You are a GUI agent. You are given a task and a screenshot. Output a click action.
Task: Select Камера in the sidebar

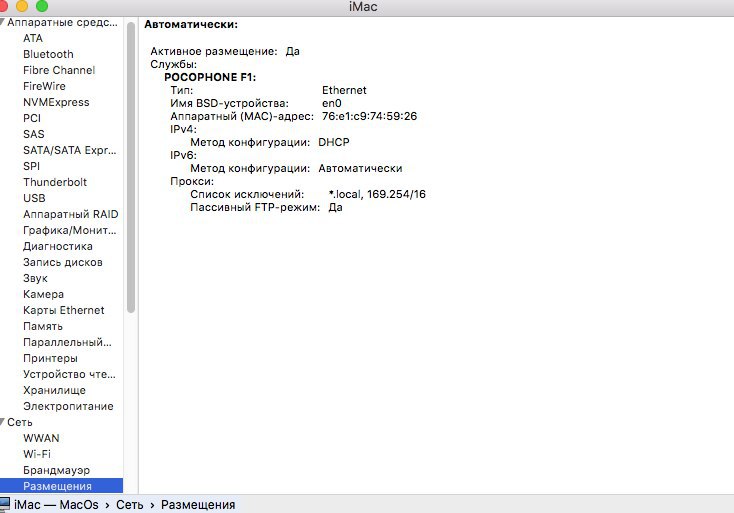(44, 294)
